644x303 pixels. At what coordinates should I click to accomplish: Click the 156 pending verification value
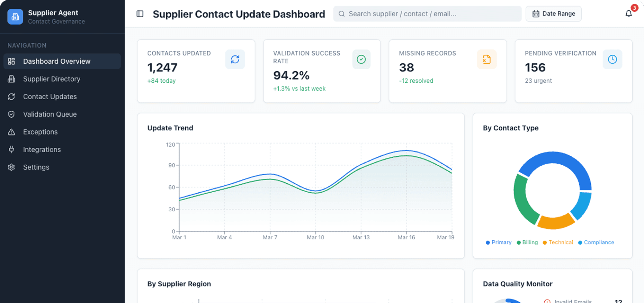[535, 67]
